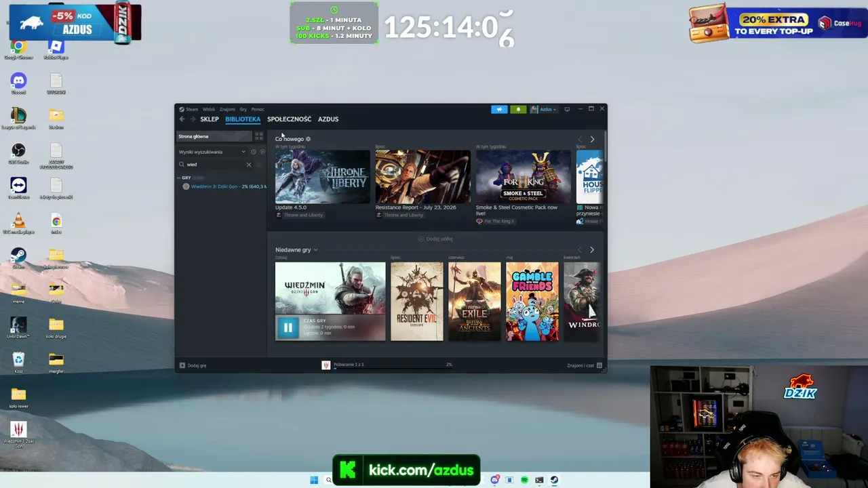The width and height of the screenshot is (868, 488).
Task: Go forward with the Steam forward arrow
Action: click(193, 119)
